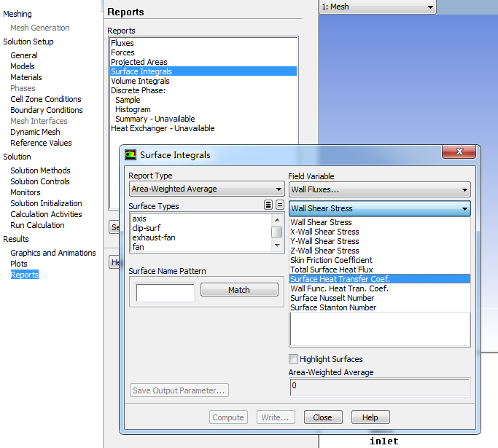This screenshot has height=448, width=498.
Task: Open Graphics and Animations page
Action: click(x=53, y=253)
